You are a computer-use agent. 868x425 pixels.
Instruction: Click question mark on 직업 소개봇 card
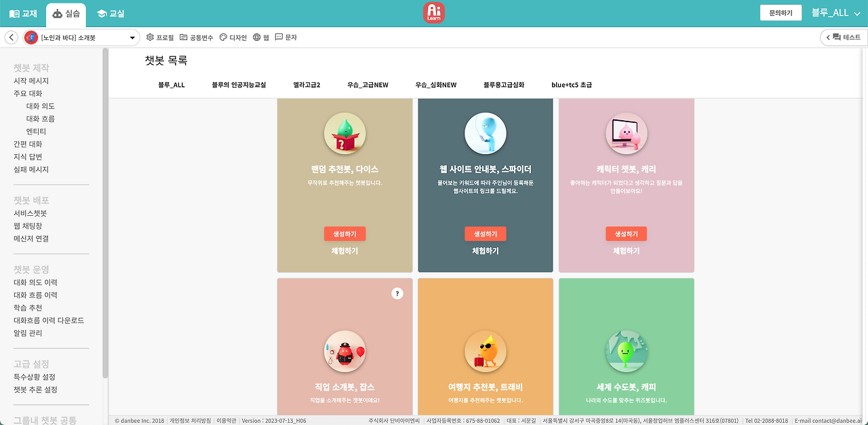point(397,293)
